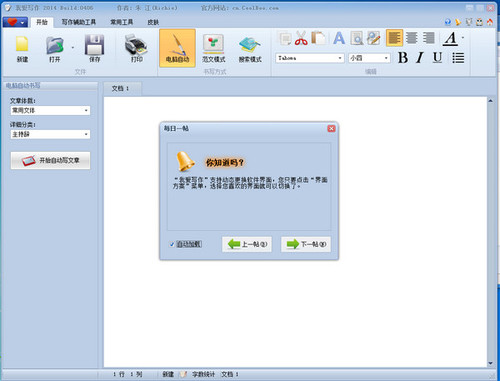Select the 文档 1 document tab
The height and width of the screenshot is (381, 500).
[122, 89]
